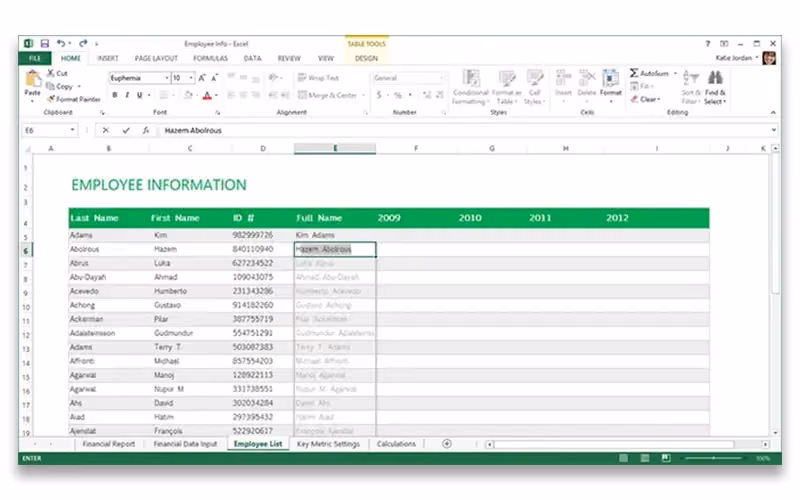Switch to Page Layout view in status bar
The image size is (800, 500).
[x=645, y=458]
